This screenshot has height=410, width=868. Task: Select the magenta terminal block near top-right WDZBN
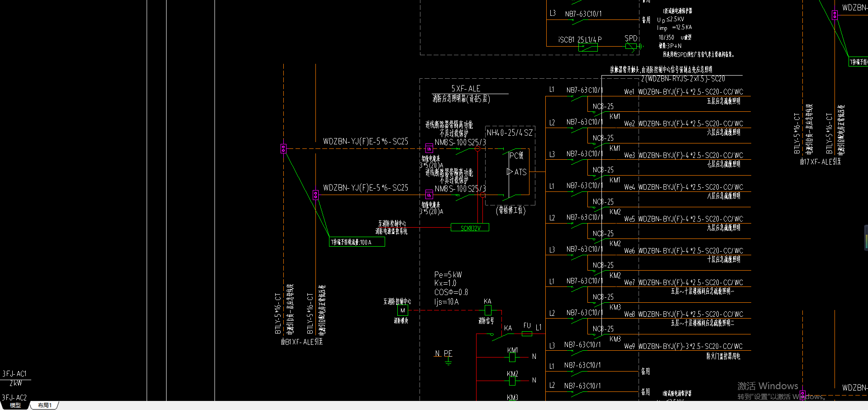[x=835, y=15]
